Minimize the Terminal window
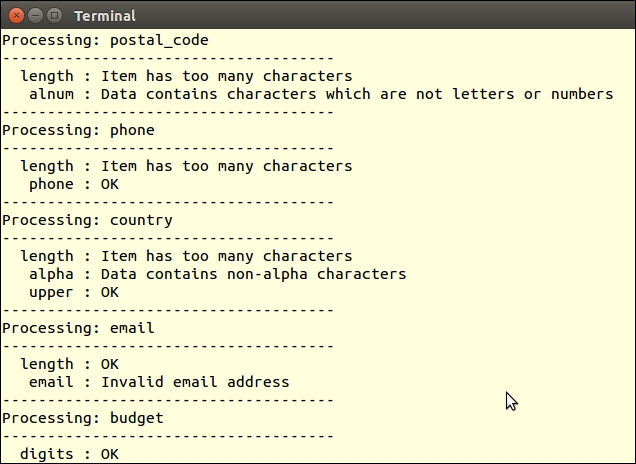This screenshot has width=636, height=464. [x=35, y=15]
